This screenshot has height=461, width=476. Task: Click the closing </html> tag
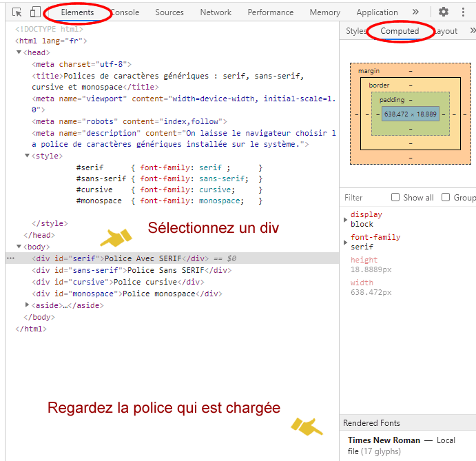31,329
